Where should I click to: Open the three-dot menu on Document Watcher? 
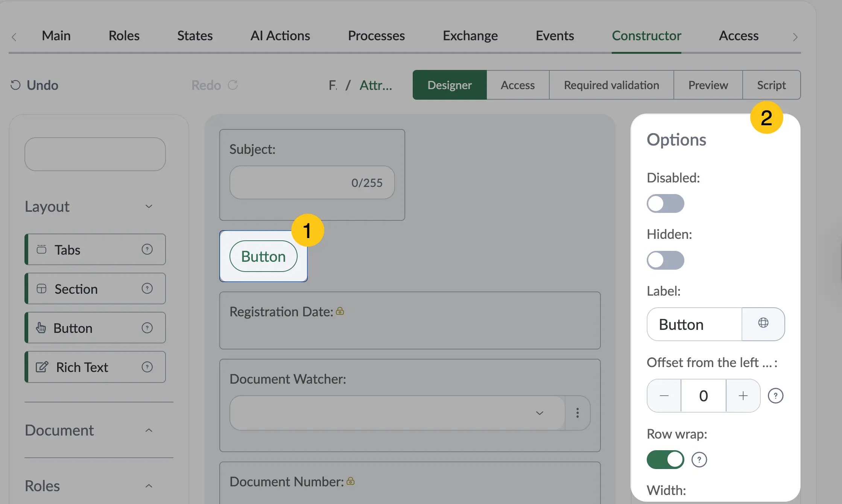[578, 413]
